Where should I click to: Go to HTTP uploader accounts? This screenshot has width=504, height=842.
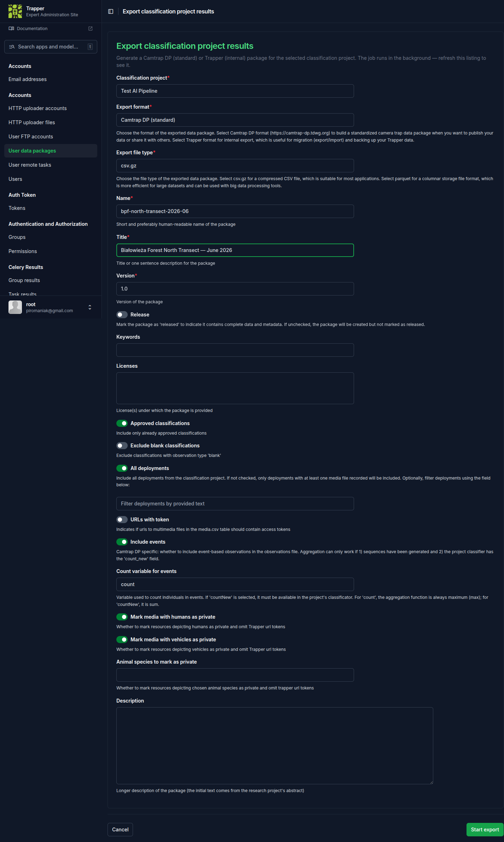point(37,108)
